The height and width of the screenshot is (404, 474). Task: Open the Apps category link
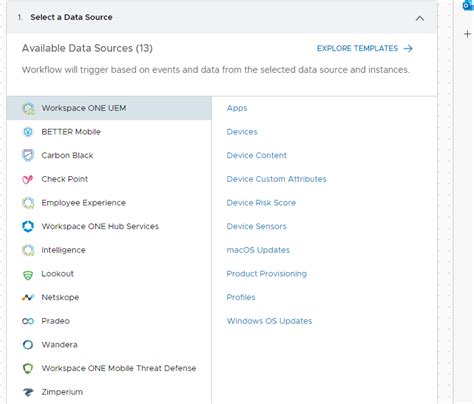point(237,108)
